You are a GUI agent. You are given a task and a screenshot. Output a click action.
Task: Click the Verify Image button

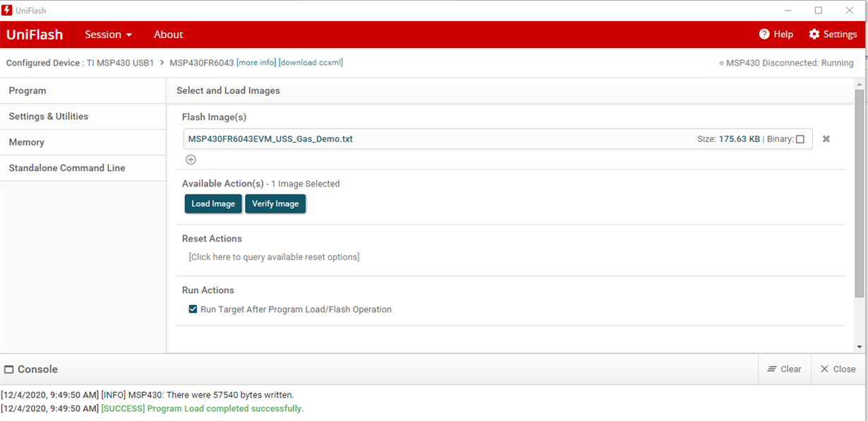pyautogui.click(x=275, y=203)
